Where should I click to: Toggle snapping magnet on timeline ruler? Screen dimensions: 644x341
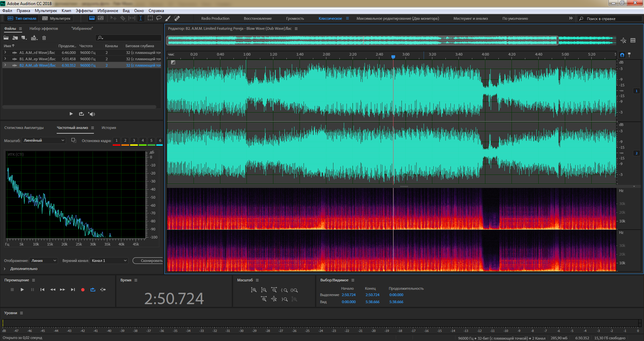[622, 55]
